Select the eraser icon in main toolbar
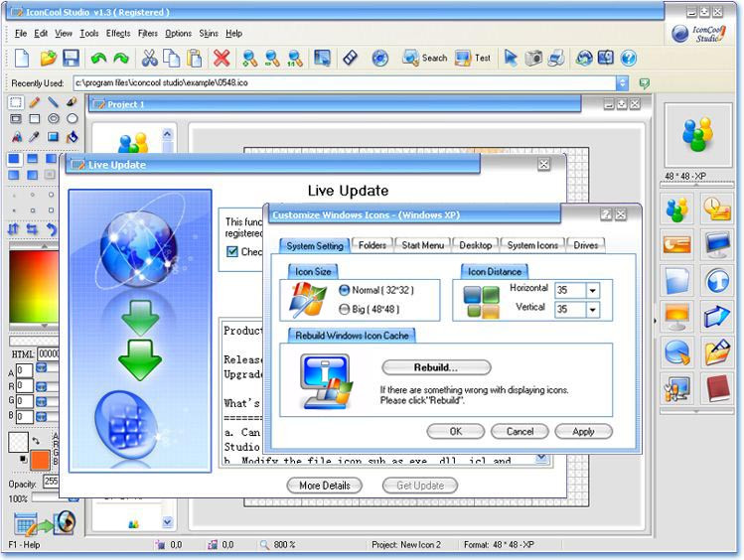Screen dimensions: 744x560 pos(350,59)
